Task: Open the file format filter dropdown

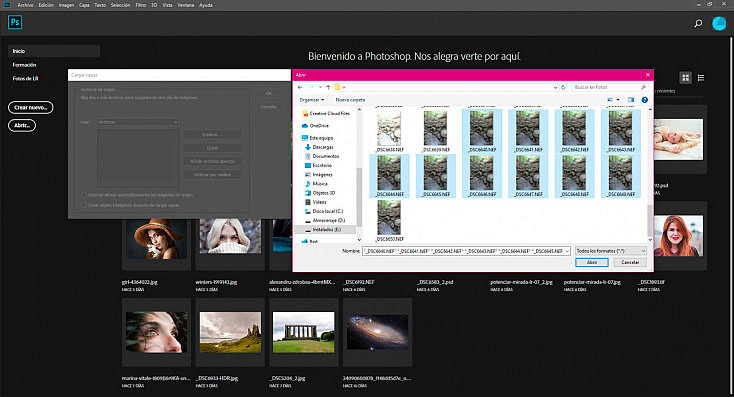Action: pyautogui.click(x=610, y=251)
